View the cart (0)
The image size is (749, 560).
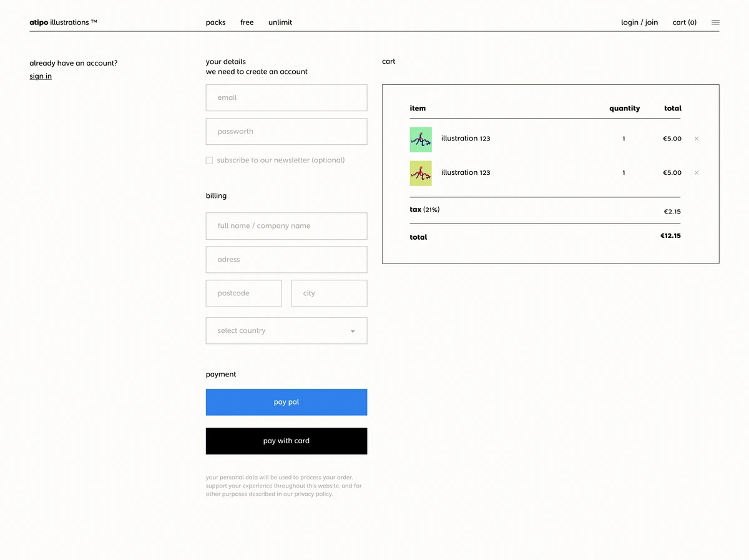684,22
